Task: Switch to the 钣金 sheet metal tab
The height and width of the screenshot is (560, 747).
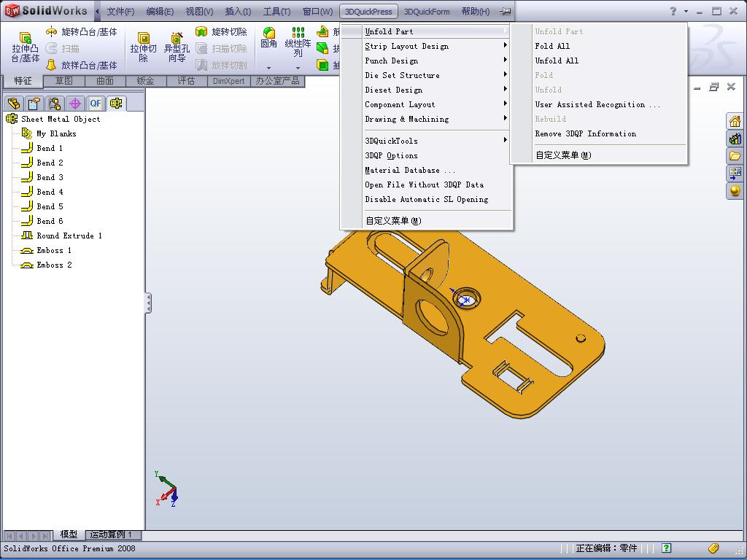Action: [146, 81]
